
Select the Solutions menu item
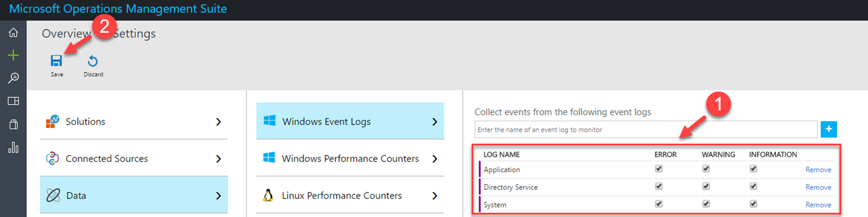coord(134,122)
